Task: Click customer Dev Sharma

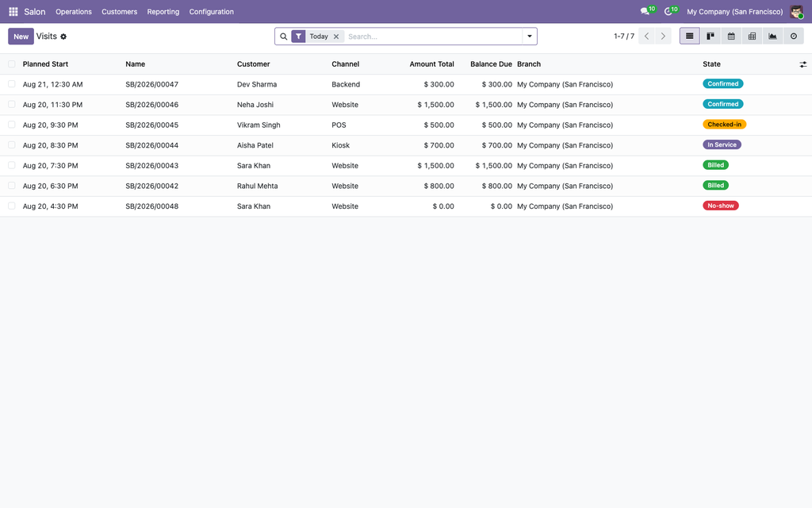Action: [257, 84]
